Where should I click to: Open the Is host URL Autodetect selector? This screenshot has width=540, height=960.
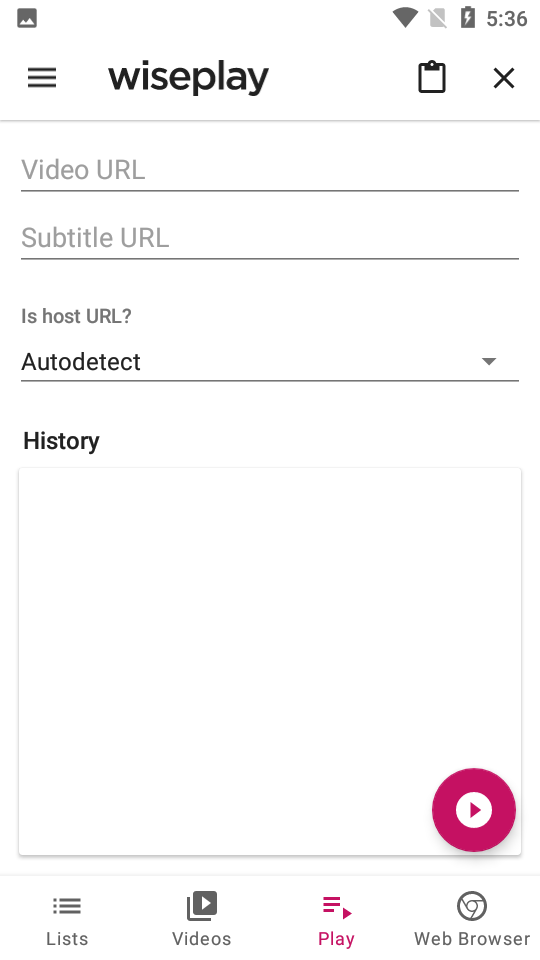pos(270,362)
